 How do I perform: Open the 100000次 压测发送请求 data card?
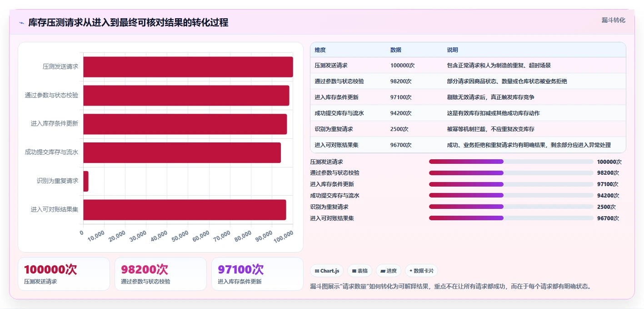[x=64, y=274]
